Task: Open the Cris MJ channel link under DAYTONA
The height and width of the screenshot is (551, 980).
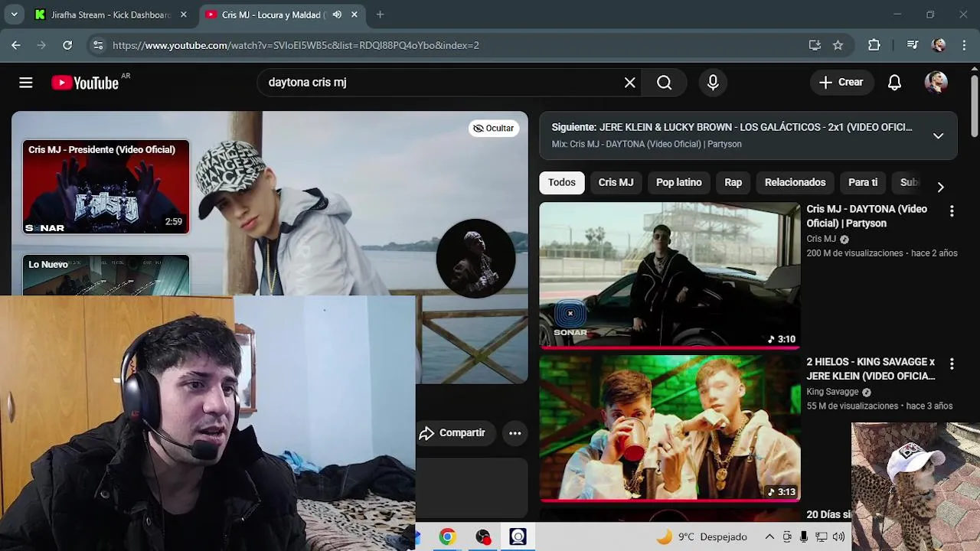Action: [x=821, y=239]
